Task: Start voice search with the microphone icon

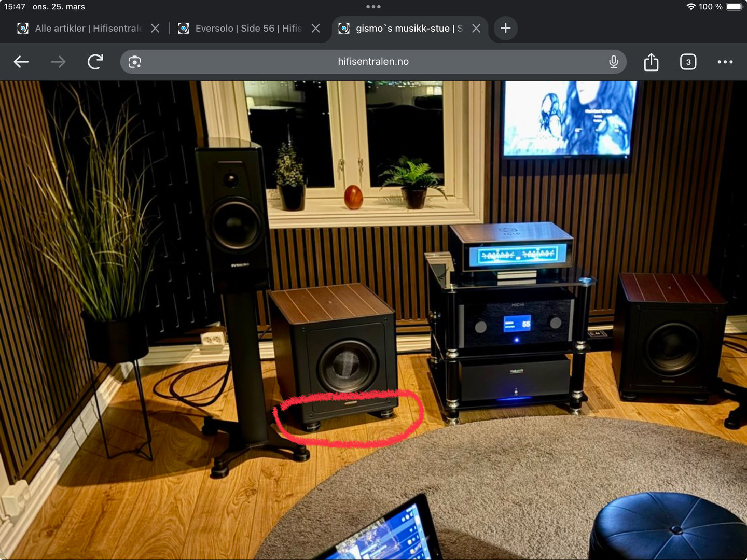Action: point(614,62)
